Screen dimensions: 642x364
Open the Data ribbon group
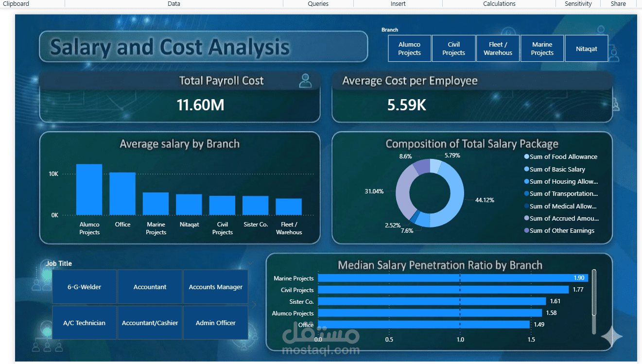pos(174,3)
